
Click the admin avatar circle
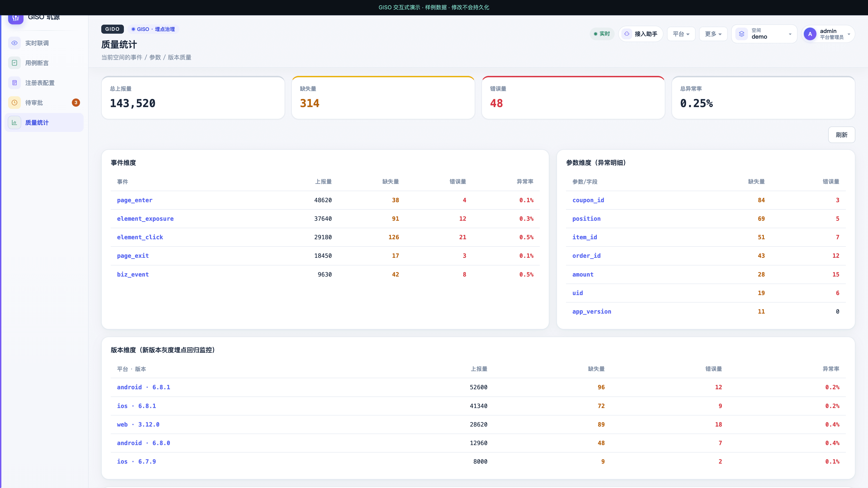click(x=810, y=34)
